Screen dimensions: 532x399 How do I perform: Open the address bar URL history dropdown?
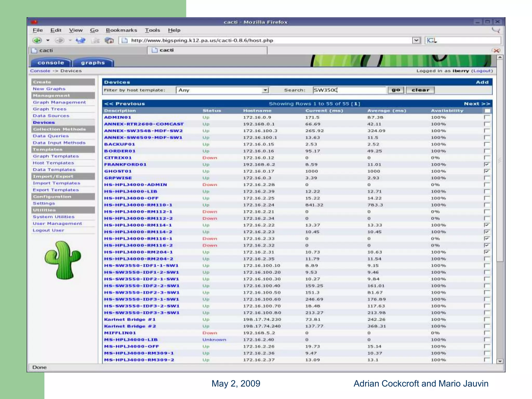[416, 41]
